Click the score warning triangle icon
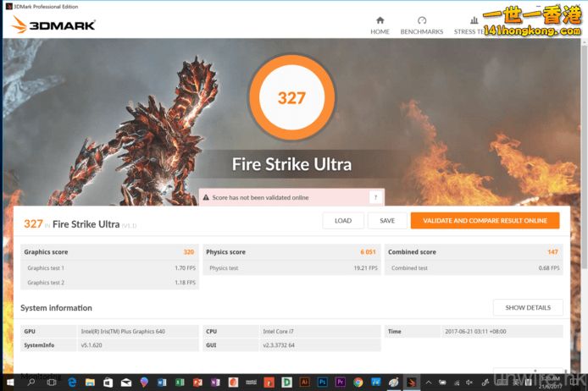588x391 pixels. click(x=206, y=197)
